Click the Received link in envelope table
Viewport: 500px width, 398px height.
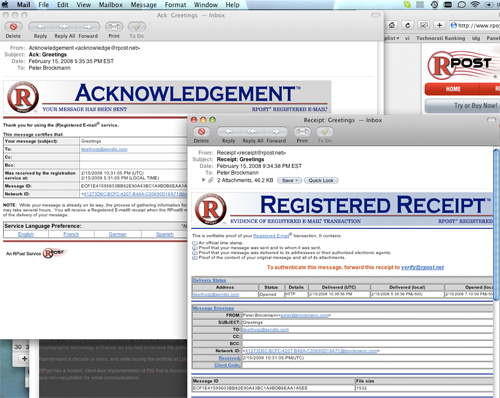(229, 358)
